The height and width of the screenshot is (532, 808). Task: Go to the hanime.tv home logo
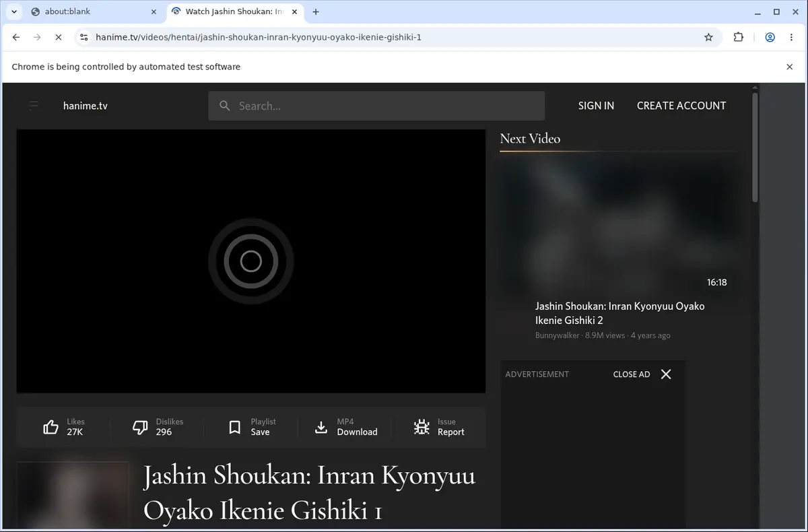click(x=86, y=106)
